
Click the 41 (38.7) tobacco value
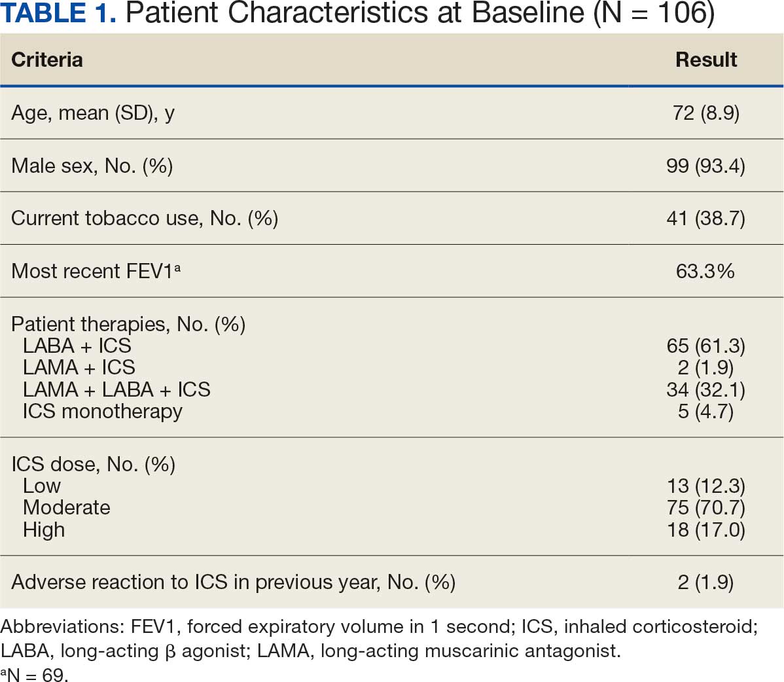click(x=705, y=218)
